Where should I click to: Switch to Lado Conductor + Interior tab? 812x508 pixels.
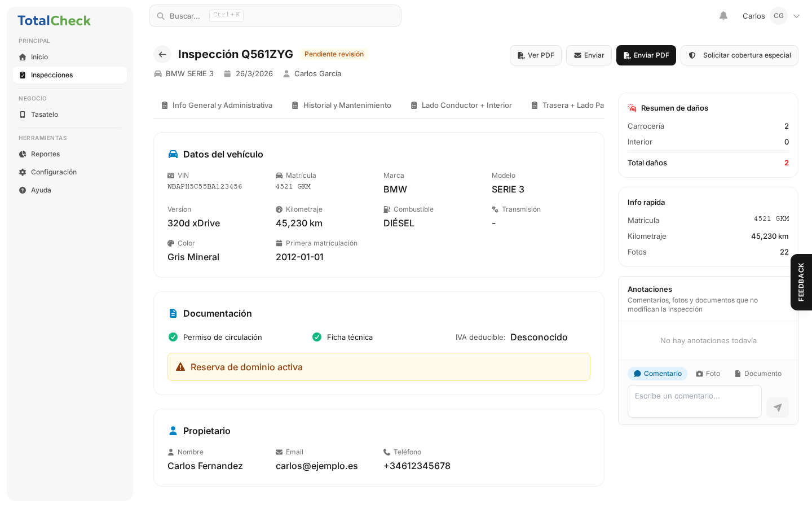(x=461, y=106)
